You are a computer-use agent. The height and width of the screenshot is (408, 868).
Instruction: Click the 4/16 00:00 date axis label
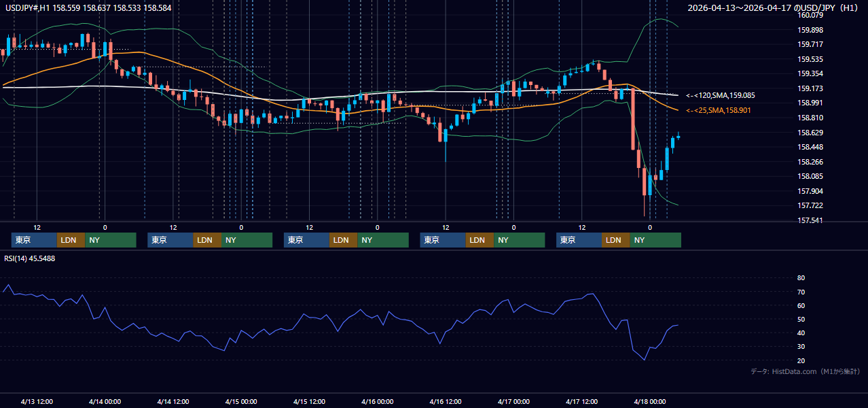tap(378, 401)
